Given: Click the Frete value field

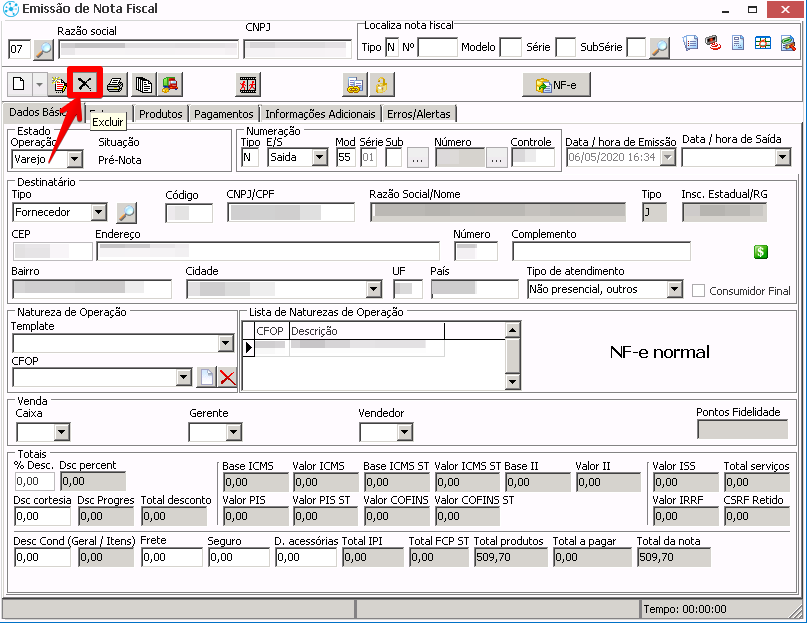Looking at the screenshot, I should click(x=172, y=557).
